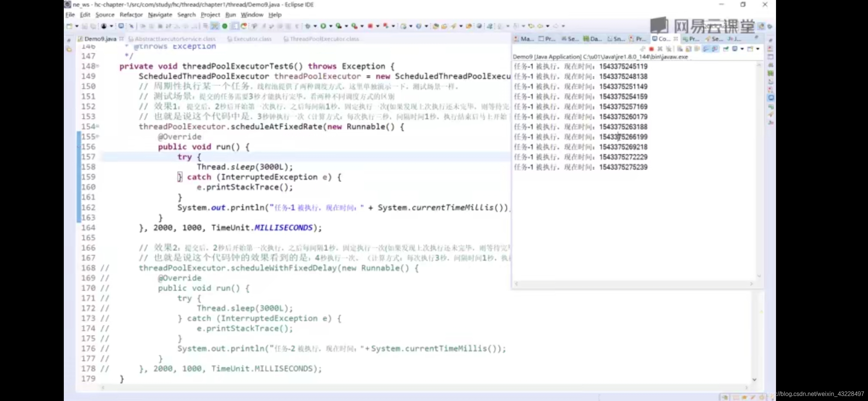Viewport: 868px width, 401px height.
Task: Switch to AbstractExecutorService.class editor tab
Action: [x=172, y=39]
